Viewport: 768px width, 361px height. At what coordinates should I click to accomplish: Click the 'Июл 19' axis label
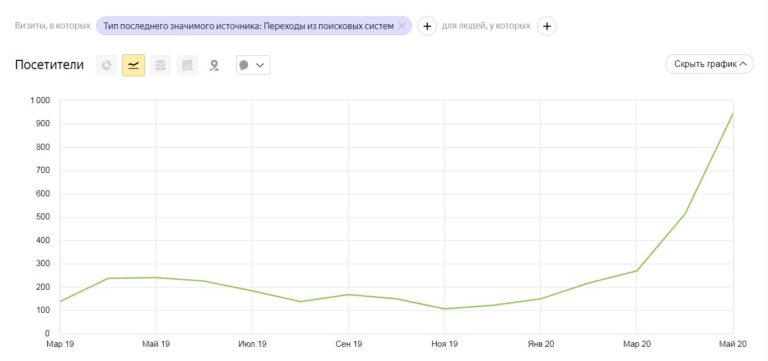click(x=252, y=344)
